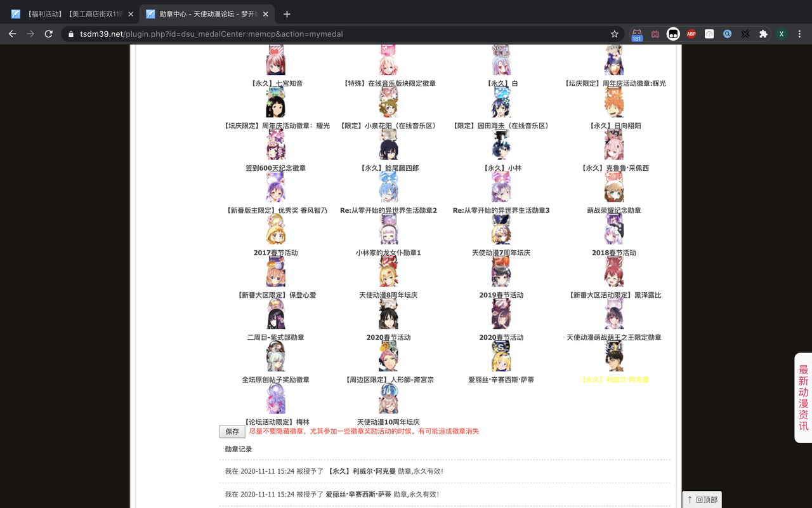Click the record line for 利威尔·阿克曼
The height and width of the screenshot is (508, 812).
(x=334, y=471)
